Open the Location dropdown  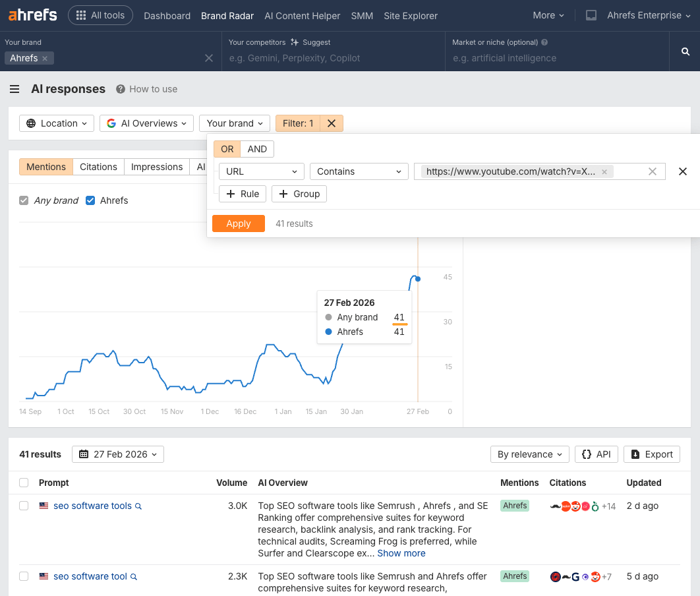click(x=56, y=123)
